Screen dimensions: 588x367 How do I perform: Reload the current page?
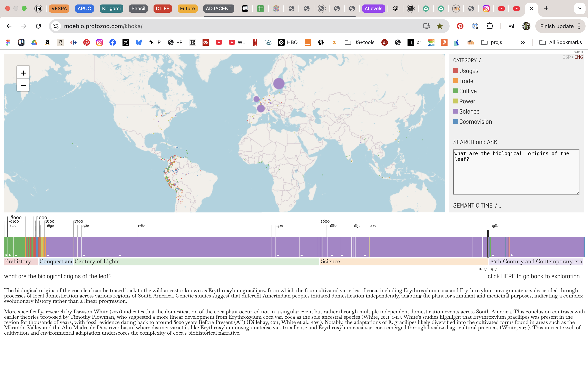38,26
